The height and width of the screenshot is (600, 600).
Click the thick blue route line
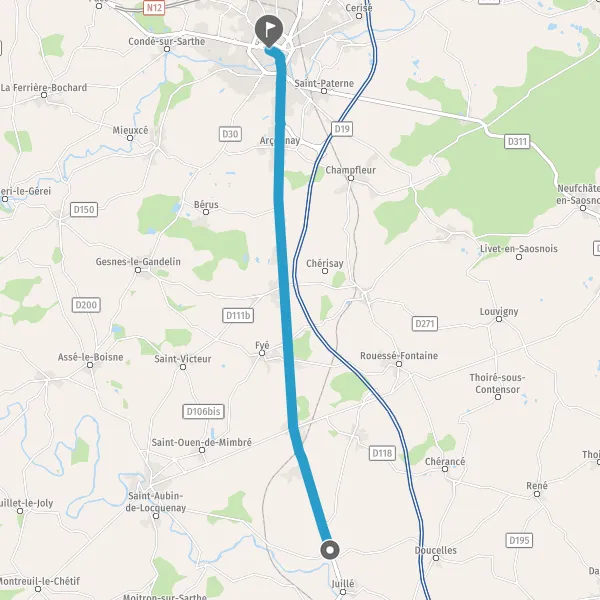click(283, 268)
